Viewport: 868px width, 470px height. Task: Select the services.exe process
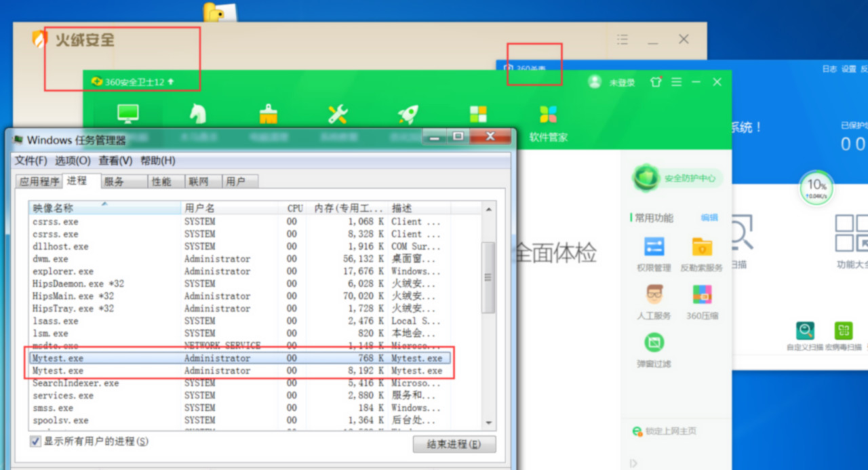pos(241,395)
